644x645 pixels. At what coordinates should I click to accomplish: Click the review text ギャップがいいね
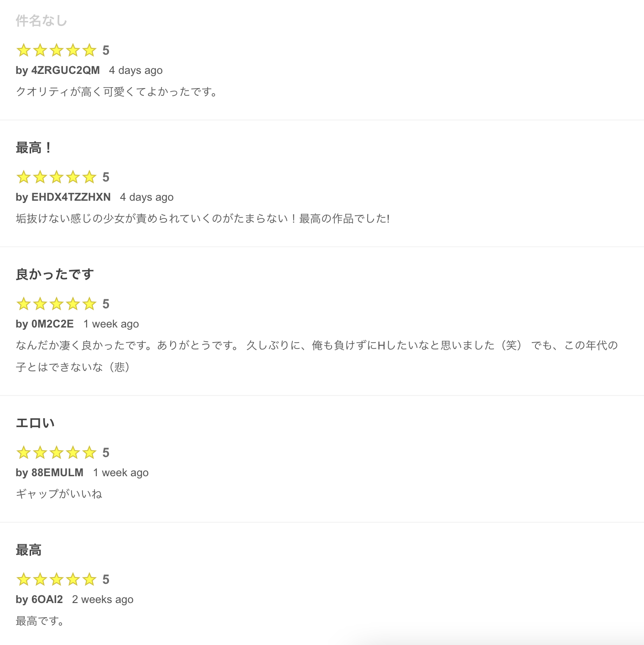click(x=59, y=494)
